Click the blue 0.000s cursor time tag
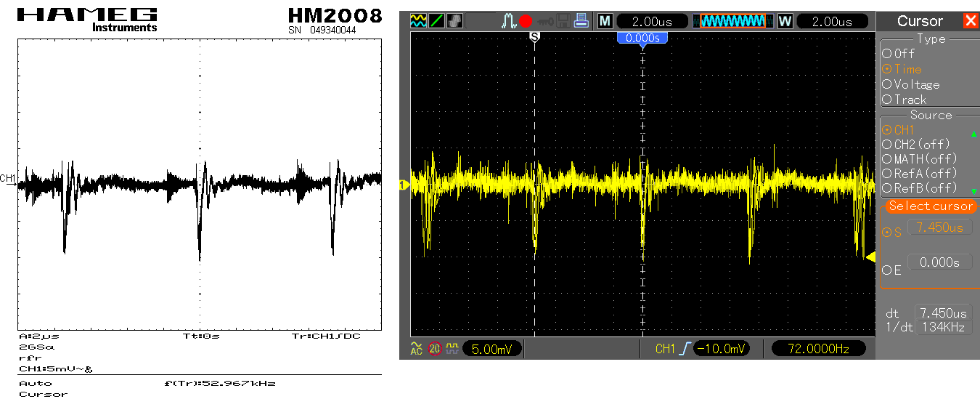The width and height of the screenshot is (980, 399). tap(642, 38)
